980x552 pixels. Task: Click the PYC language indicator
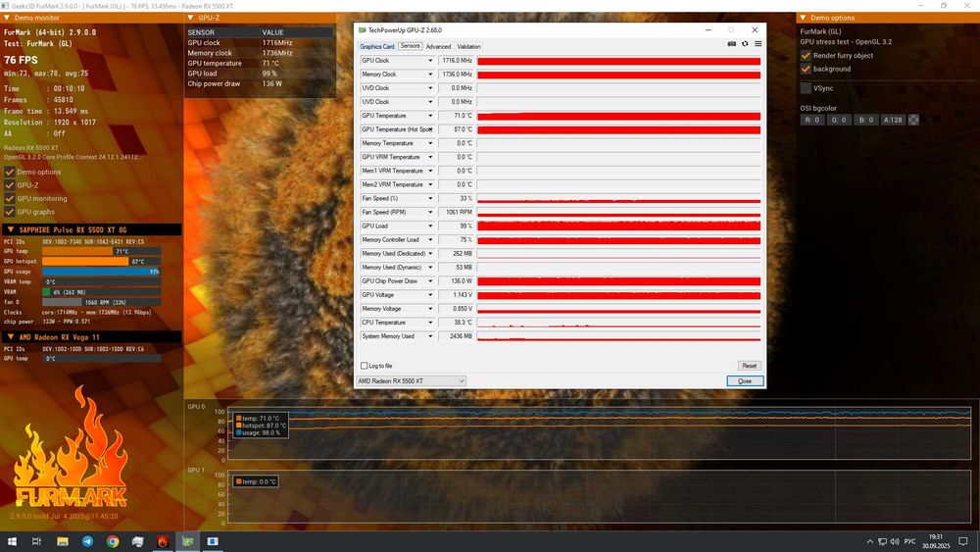point(910,541)
